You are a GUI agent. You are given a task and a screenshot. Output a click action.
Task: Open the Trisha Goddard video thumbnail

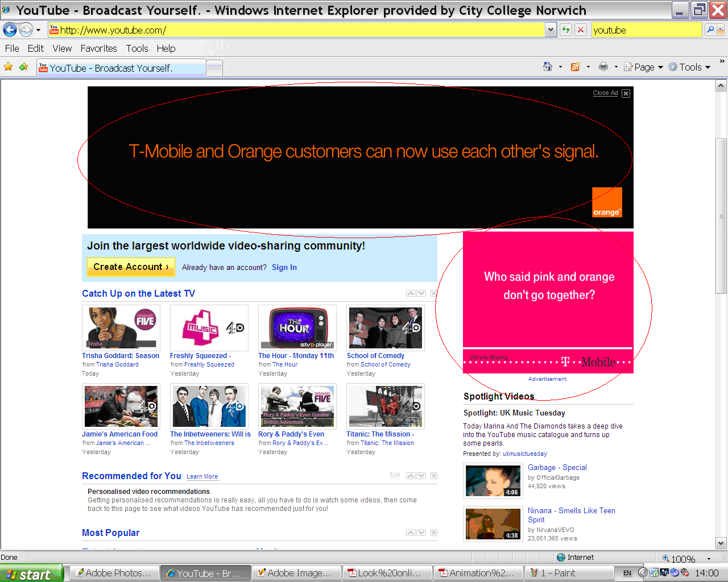121,328
